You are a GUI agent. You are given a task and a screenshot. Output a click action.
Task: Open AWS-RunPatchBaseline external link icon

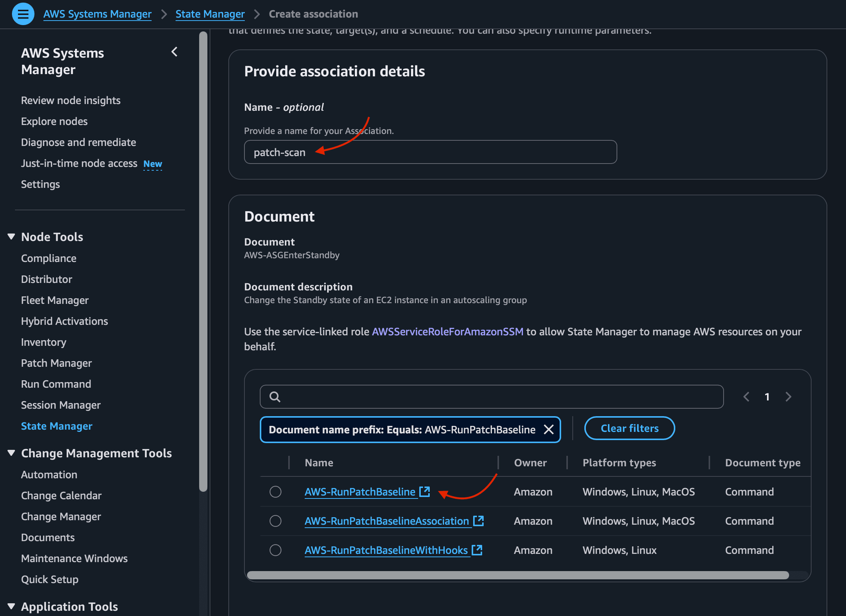[424, 491]
